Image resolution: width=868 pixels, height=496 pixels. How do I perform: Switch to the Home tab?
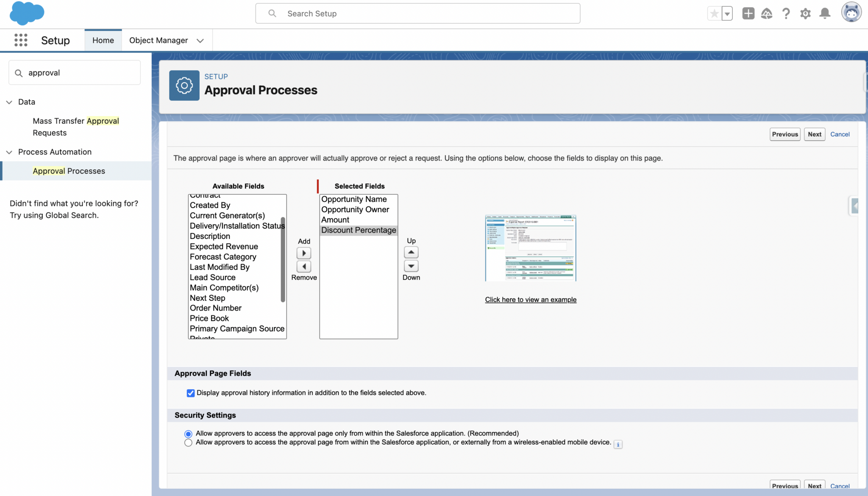click(x=103, y=40)
